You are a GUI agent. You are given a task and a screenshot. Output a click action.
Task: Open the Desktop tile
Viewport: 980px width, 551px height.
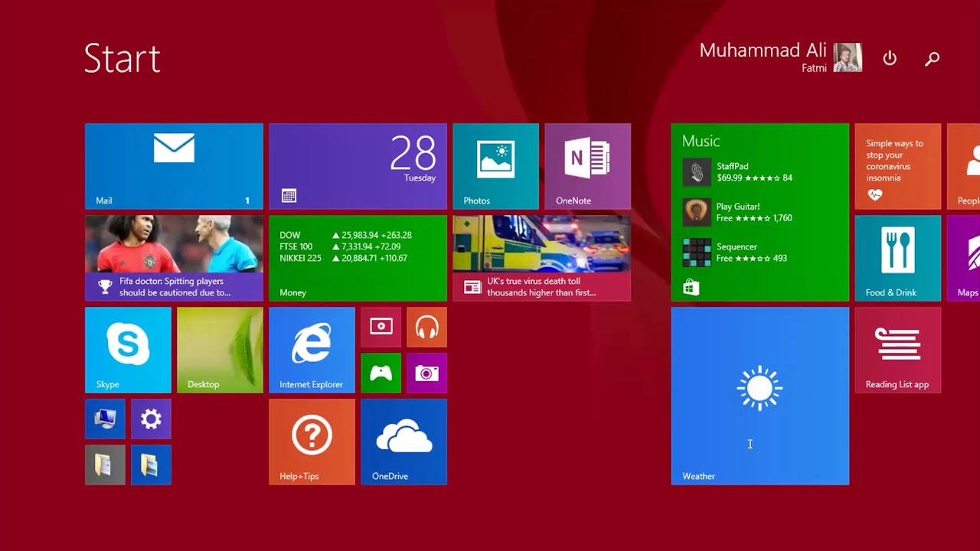220,350
